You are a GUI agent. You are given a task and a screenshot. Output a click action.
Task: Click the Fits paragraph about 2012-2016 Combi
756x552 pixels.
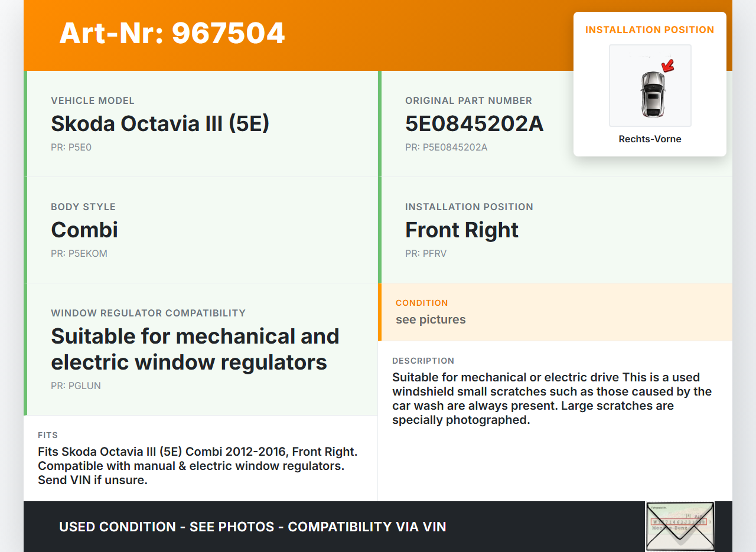[197, 466]
